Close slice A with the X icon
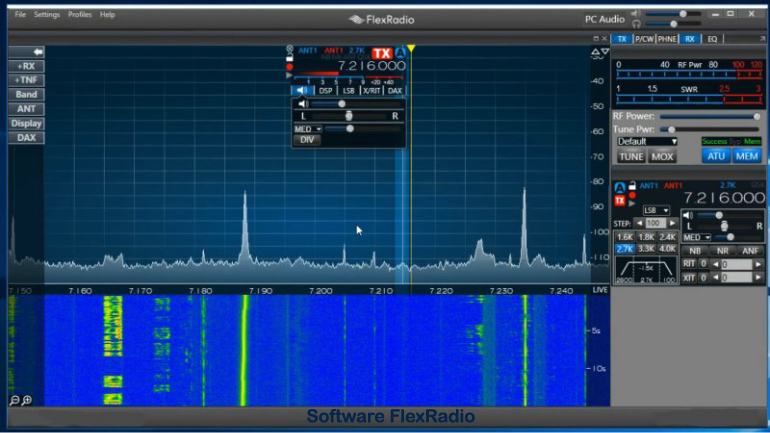This screenshot has height=433, width=770. pos(289,49)
